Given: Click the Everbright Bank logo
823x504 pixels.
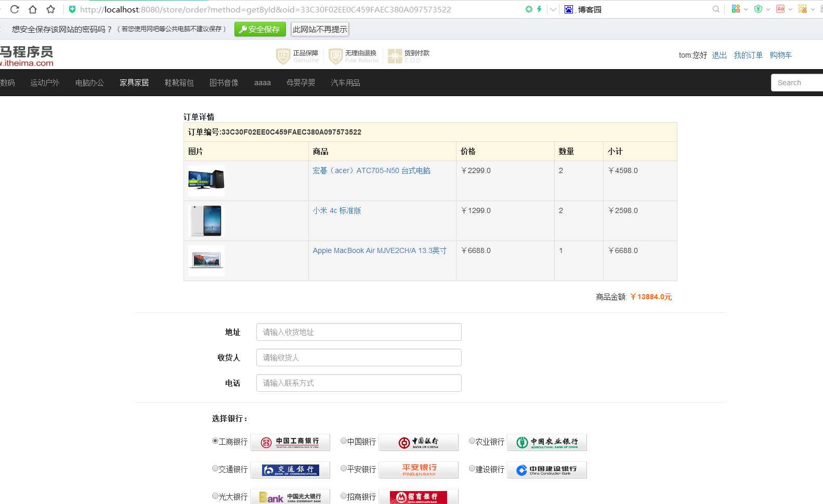Looking at the screenshot, I should [290, 497].
